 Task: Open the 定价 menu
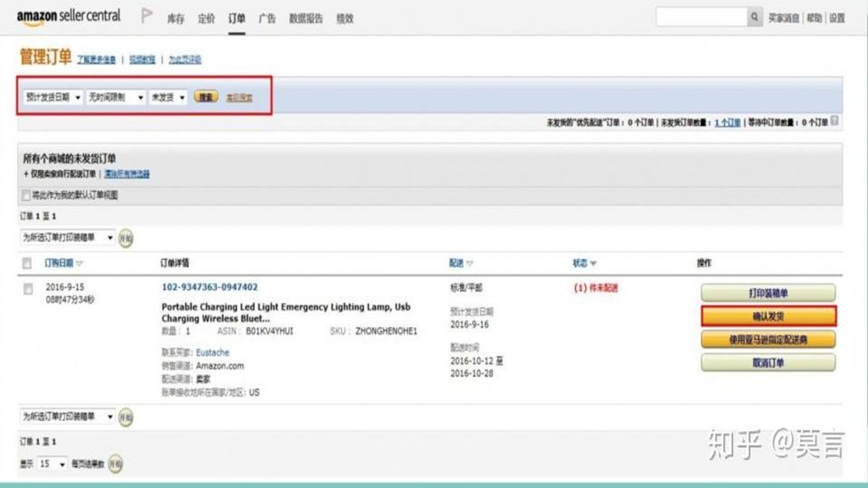tap(206, 19)
